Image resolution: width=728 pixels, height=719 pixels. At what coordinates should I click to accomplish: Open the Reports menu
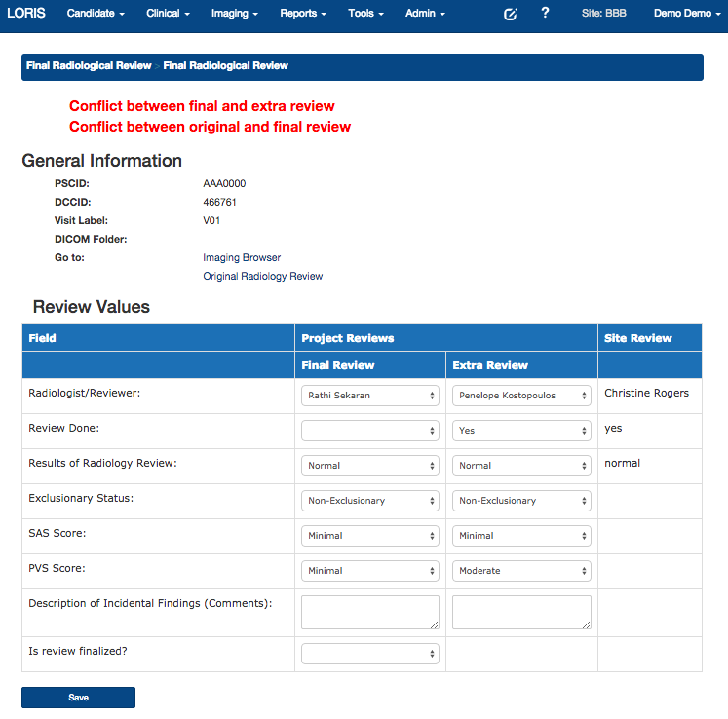(x=302, y=14)
